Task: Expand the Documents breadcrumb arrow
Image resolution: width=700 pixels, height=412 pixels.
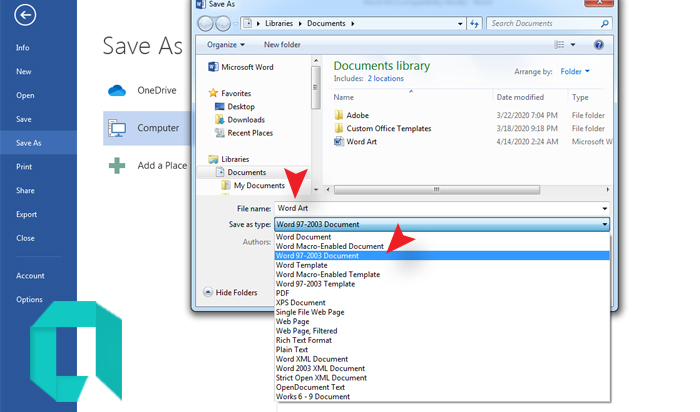Action: [x=353, y=23]
